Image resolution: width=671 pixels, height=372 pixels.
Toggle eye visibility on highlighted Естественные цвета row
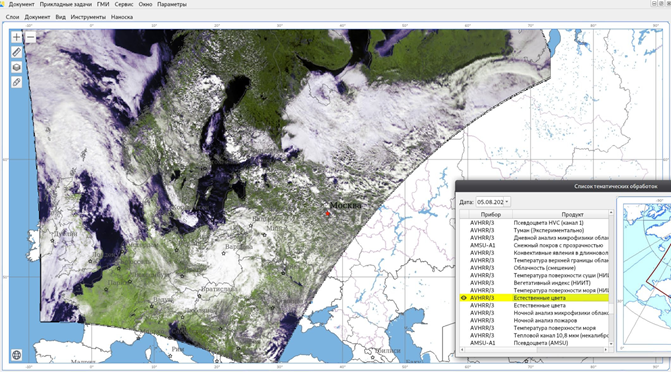[x=463, y=298]
